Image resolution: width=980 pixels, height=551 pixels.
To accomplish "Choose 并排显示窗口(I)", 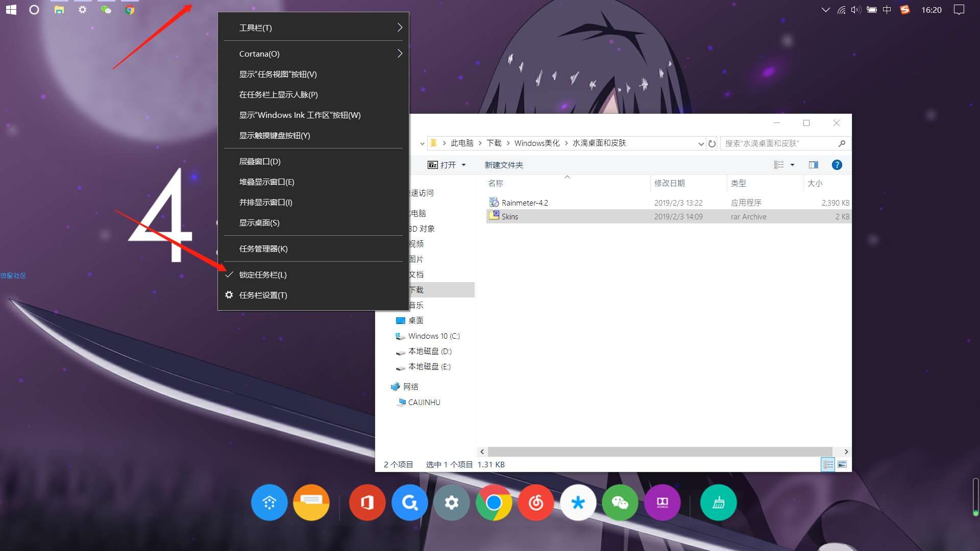I will [x=313, y=202].
